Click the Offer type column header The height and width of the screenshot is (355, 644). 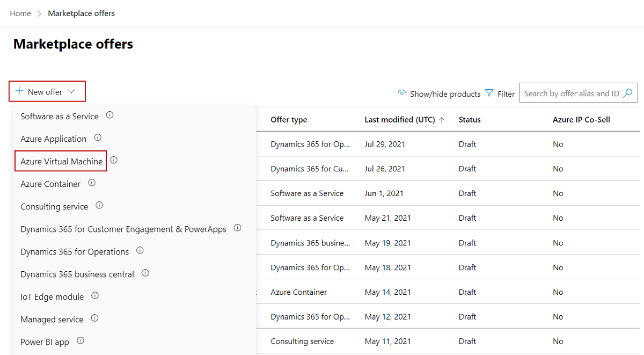pos(289,120)
